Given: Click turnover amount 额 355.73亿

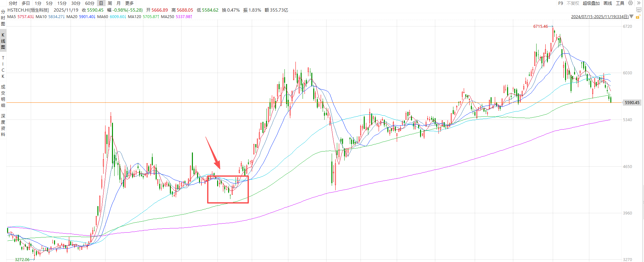Looking at the screenshot, I should 276,10.
